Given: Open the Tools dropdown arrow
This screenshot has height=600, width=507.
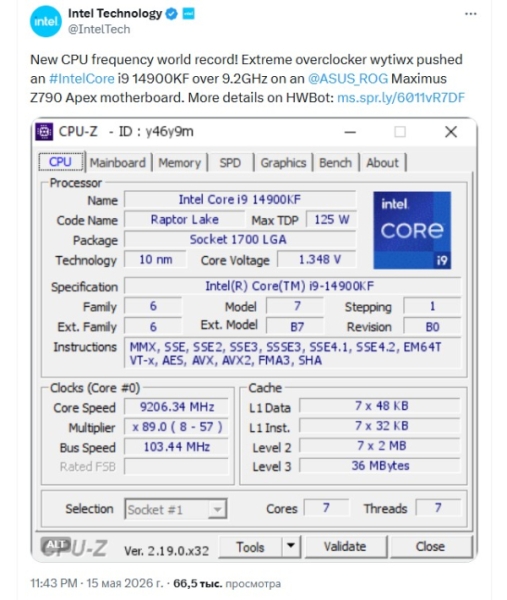Looking at the screenshot, I should [291, 546].
